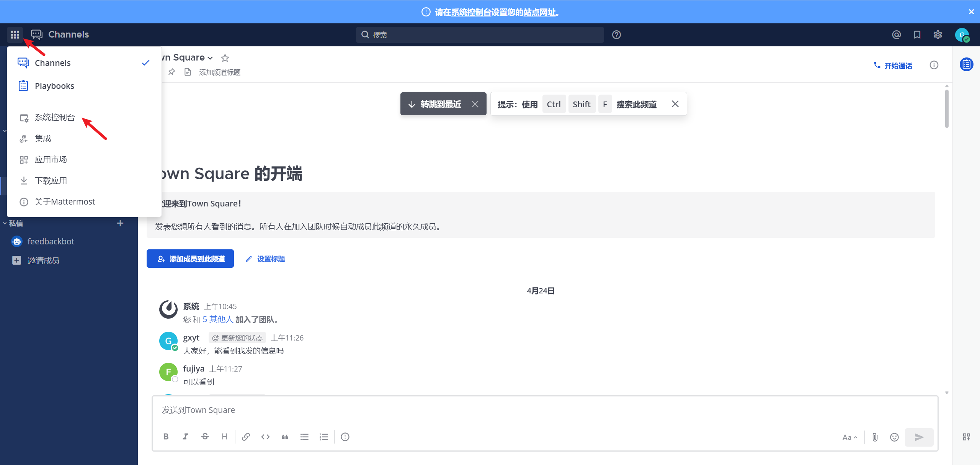Image resolution: width=980 pixels, height=465 pixels.
Task: Attach a file with paperclip icon
Action: coord(875,437)
